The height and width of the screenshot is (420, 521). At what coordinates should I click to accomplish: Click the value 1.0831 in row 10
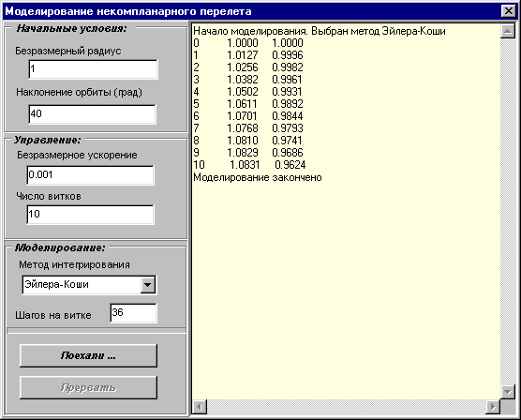(245, 165)
